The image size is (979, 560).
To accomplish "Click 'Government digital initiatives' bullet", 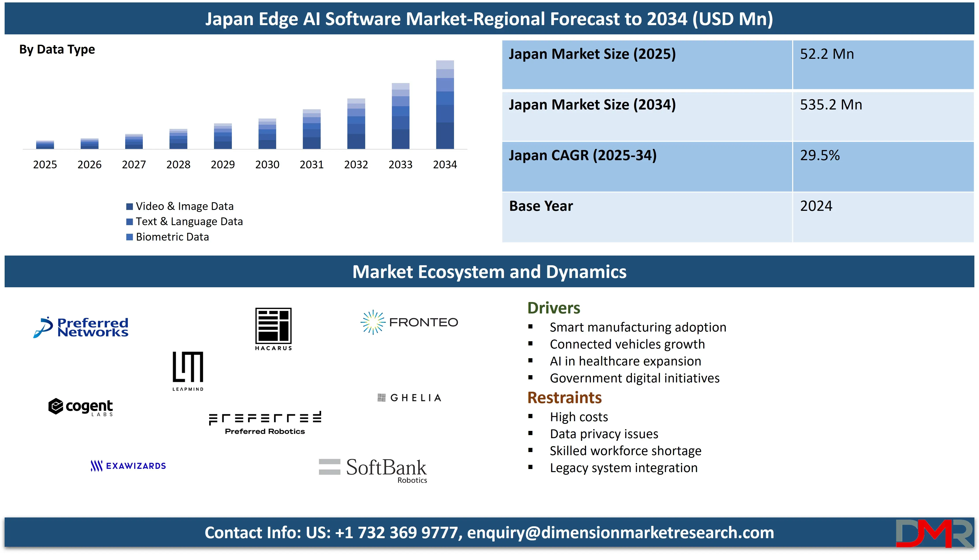I will pos(634,378).
